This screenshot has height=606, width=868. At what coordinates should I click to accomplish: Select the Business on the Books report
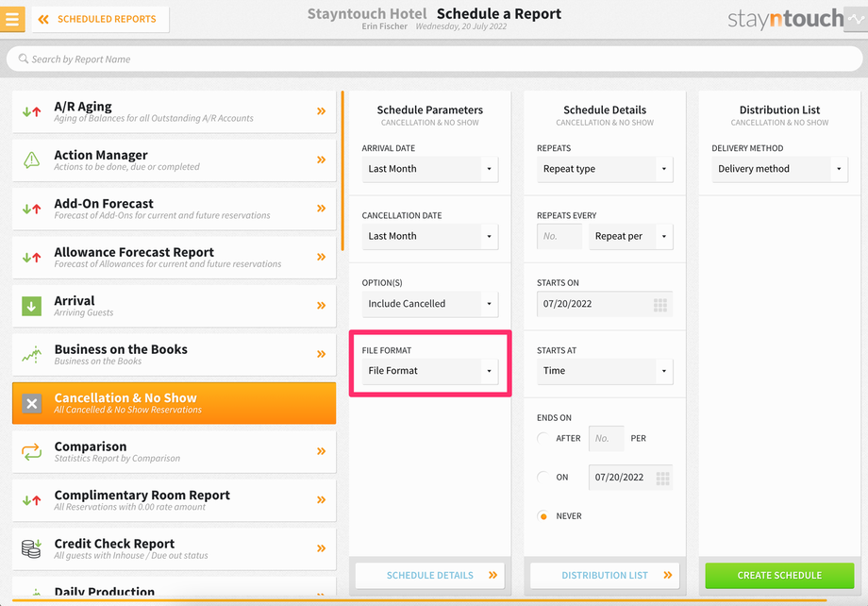pyautogui.click(x=174, y=355)
